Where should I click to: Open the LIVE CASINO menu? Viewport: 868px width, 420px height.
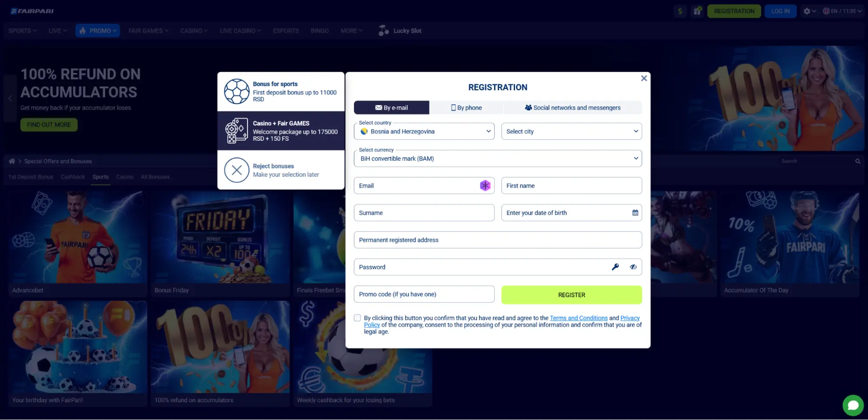240,31
